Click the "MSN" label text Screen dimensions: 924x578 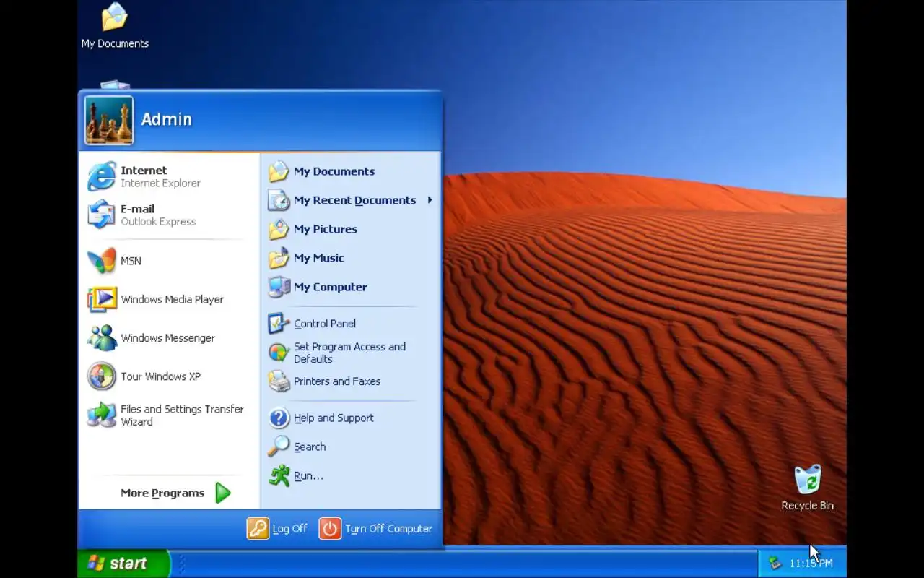tap(131, 261)
